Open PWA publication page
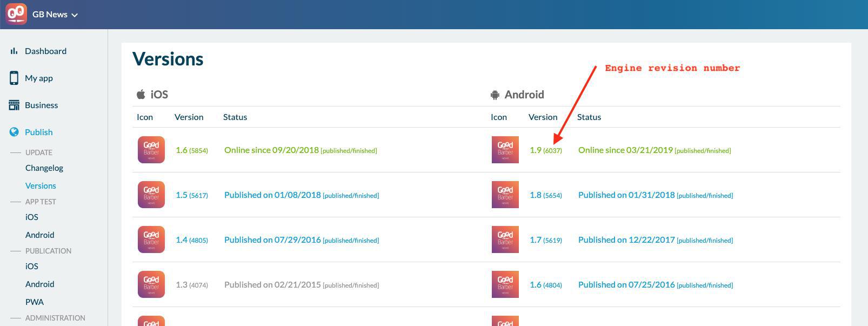This screenshot has height=326, width=868. click(x=35, y=302)
